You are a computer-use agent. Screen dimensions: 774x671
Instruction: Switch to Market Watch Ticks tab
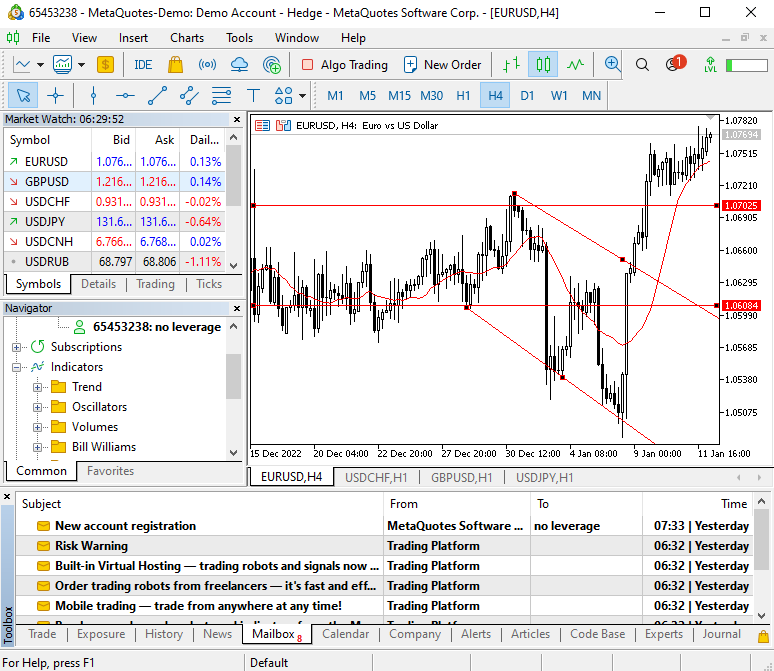(x=209, y=284)
